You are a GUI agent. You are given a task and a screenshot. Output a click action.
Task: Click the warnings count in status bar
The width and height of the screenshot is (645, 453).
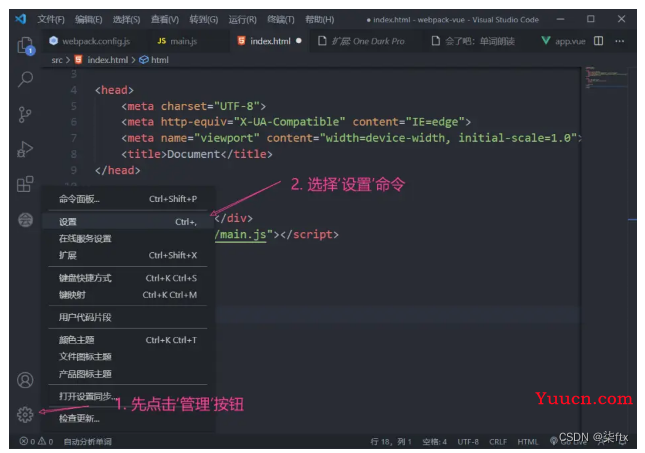[x=45, y=441]
